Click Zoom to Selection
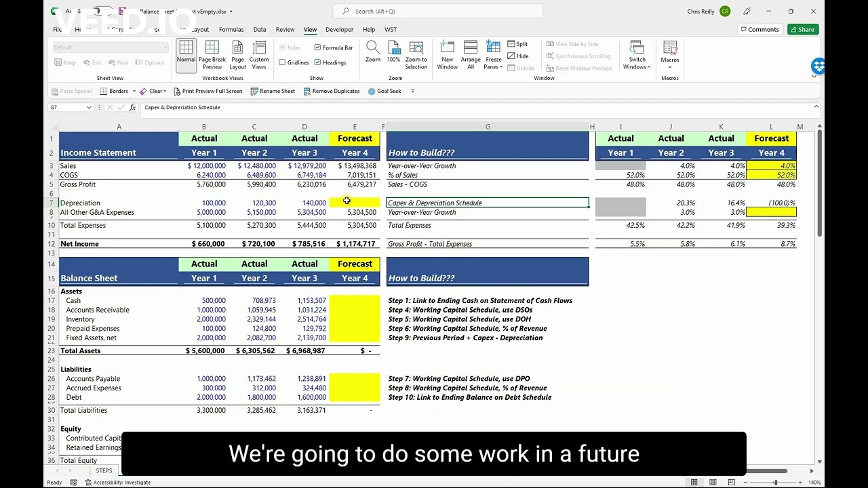 416,55
